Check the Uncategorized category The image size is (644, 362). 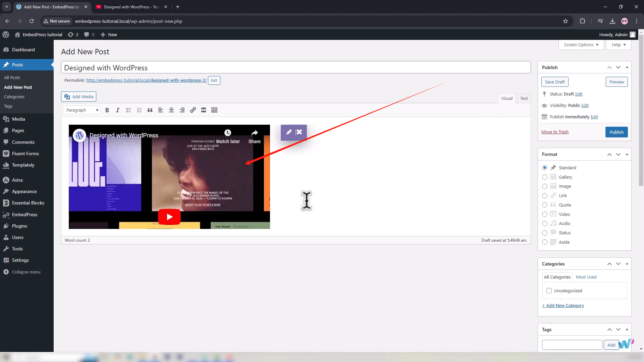[x=549, y=291]
